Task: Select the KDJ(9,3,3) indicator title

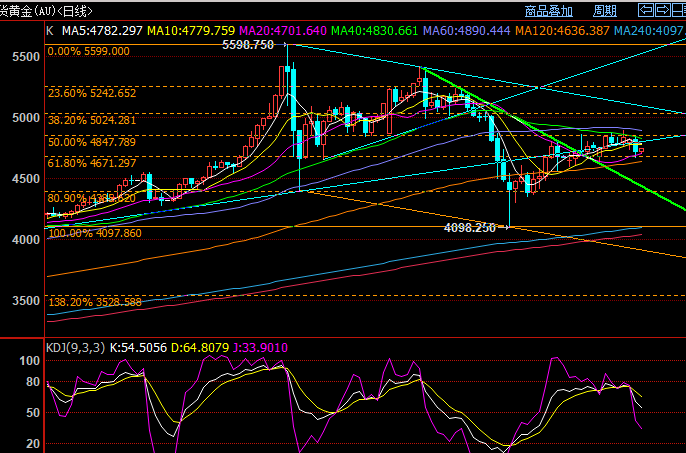Action: pyautogui.click(x=76, y=348)
